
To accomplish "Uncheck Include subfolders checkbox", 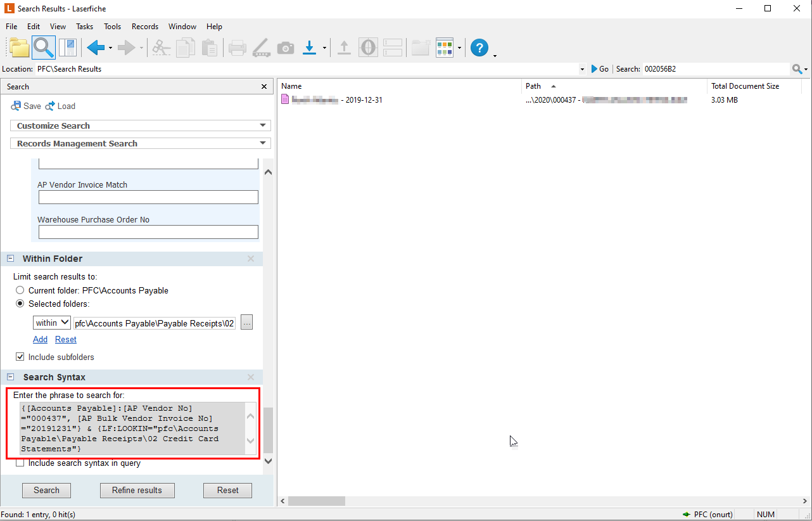I will 20,357.
